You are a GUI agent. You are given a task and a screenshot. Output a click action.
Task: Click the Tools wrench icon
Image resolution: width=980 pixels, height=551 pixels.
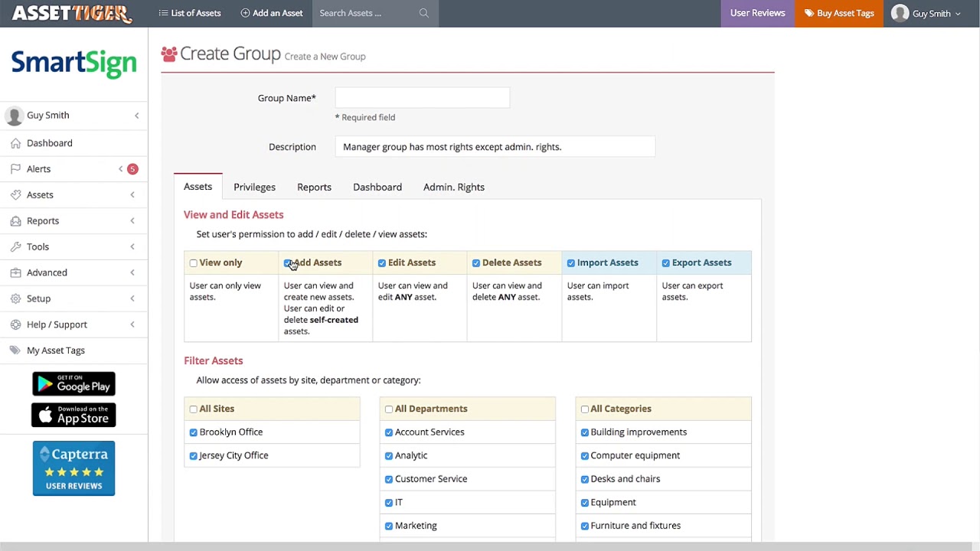click(15, 246)
